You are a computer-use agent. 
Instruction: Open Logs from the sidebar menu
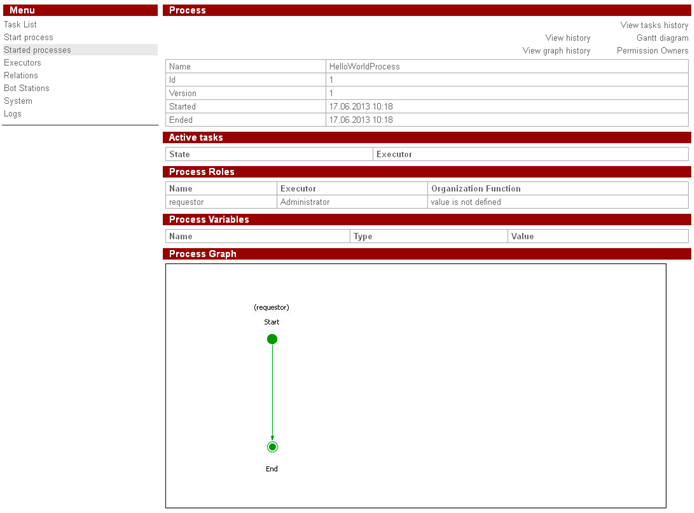(13, 114)
